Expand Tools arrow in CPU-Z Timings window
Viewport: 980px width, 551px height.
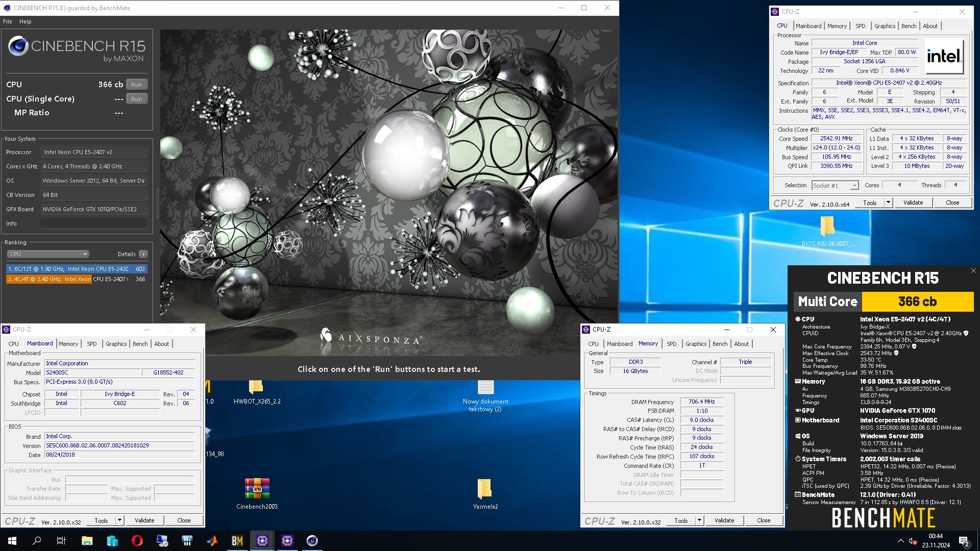[699, 520]
